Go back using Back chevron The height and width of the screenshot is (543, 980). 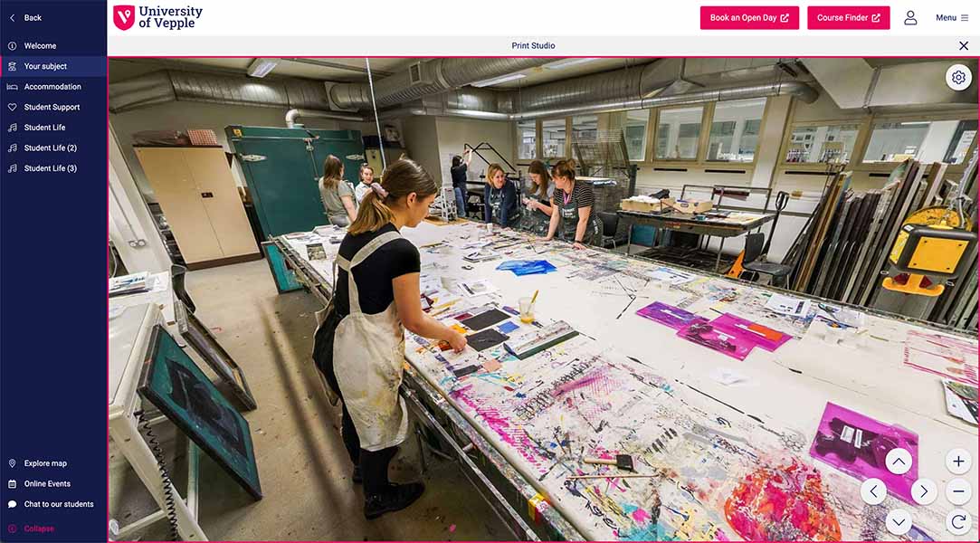click(x=25, y=17)
